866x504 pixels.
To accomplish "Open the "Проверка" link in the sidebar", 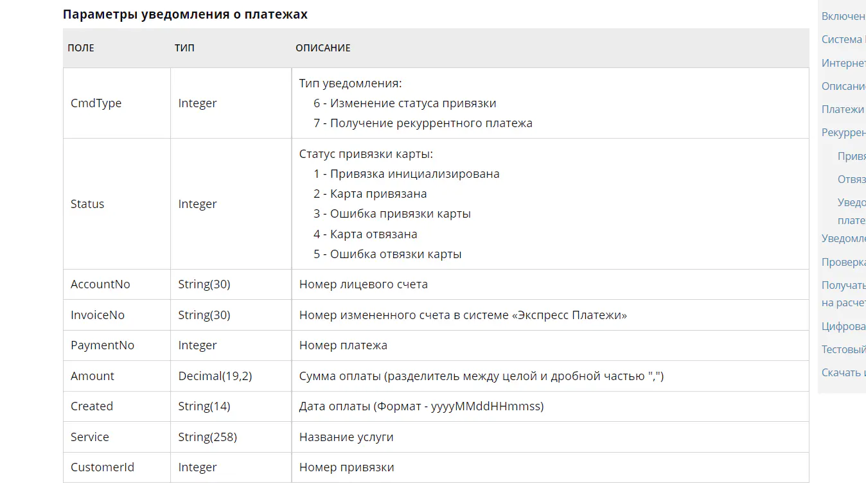I will click(844, 262).
